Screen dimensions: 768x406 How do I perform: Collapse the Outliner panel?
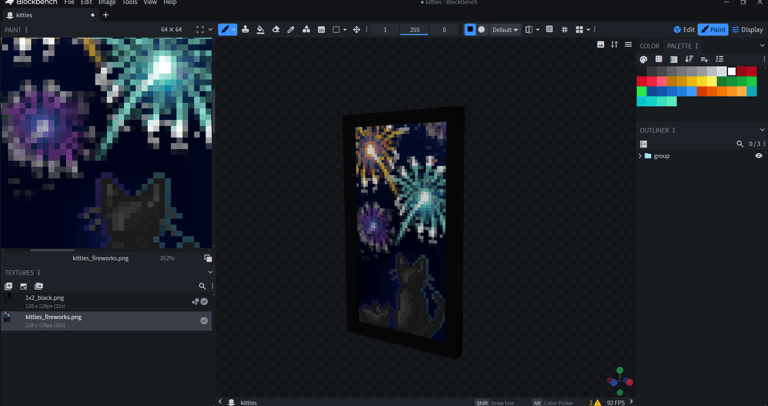762,130
